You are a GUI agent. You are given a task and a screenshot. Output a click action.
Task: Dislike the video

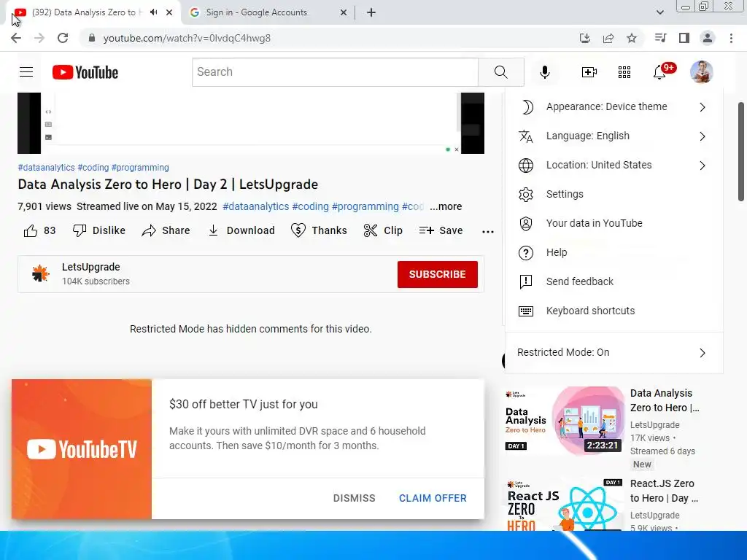pyautogui.click(x=99, y=230)
